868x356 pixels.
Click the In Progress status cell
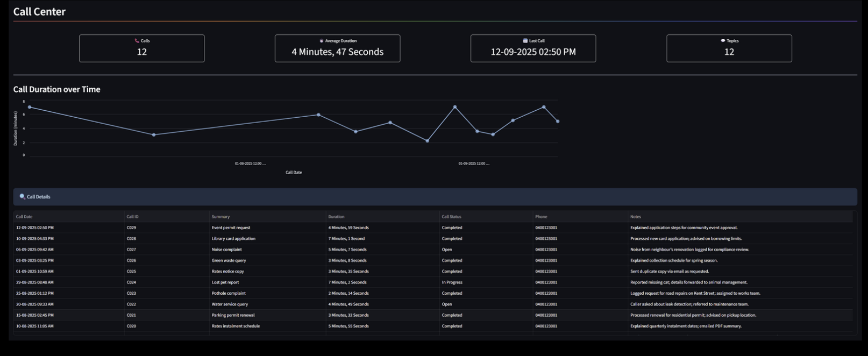pos(452,282)
